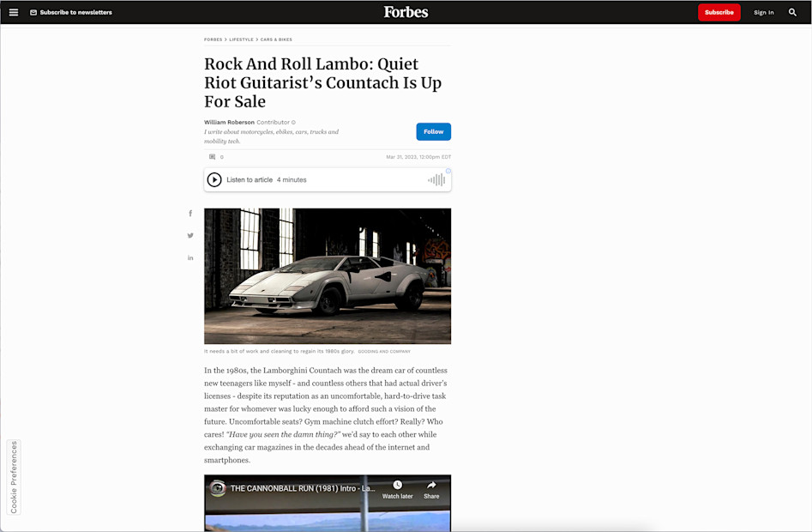
Task: Open the hamburger menu icon
Action: 14,12
